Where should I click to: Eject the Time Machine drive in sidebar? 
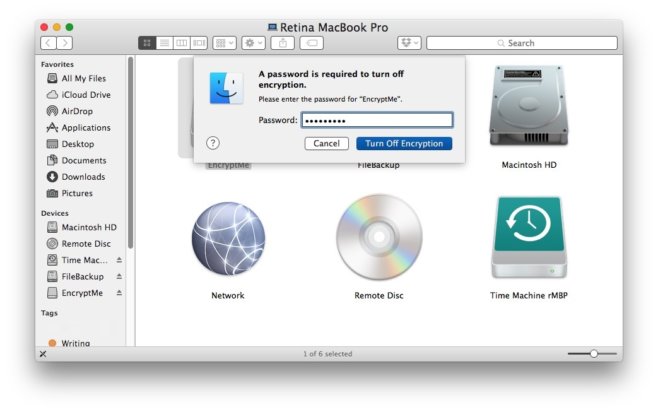coord(119,260)
